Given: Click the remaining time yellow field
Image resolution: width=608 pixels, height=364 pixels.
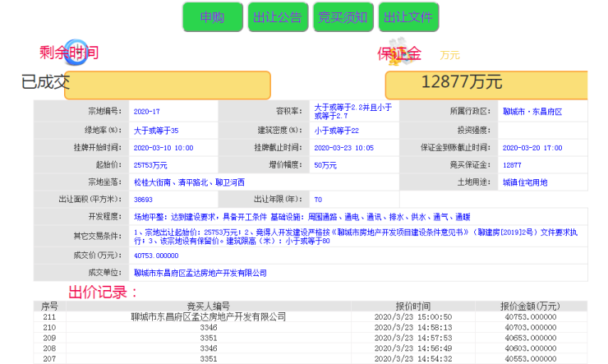Looking at the screenshot, I should pyautogui.click(x=167, y=85).
